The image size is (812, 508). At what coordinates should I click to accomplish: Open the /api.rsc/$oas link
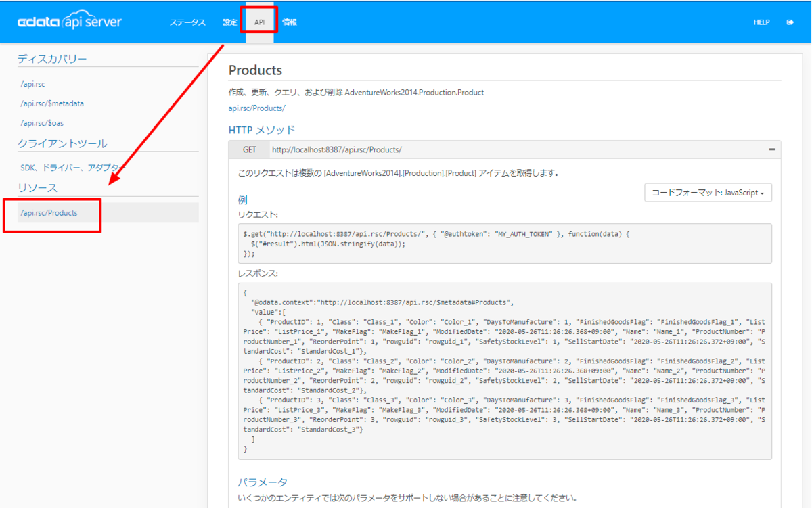click(x=42, y=123)
